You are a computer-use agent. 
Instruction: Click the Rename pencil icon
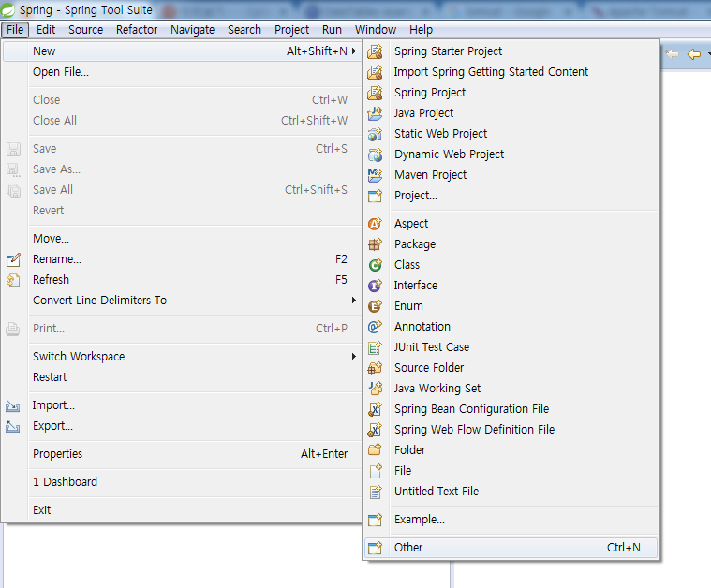(x=13, y=259)
